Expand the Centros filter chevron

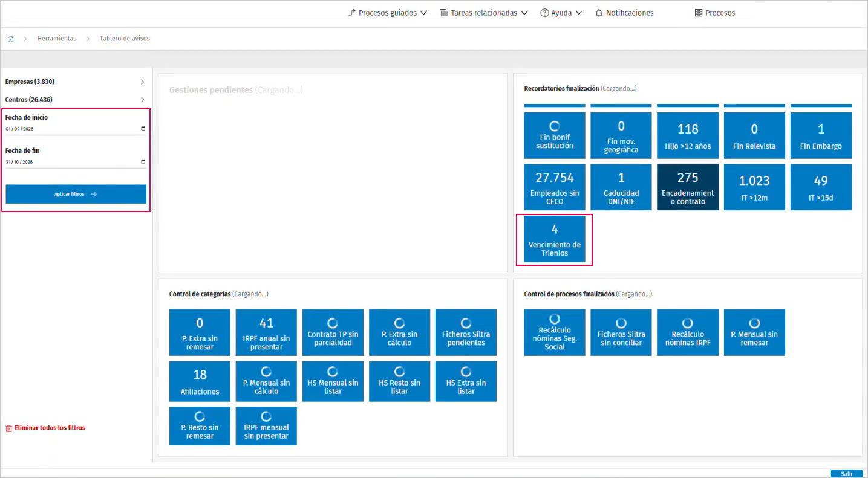(143, 100)
